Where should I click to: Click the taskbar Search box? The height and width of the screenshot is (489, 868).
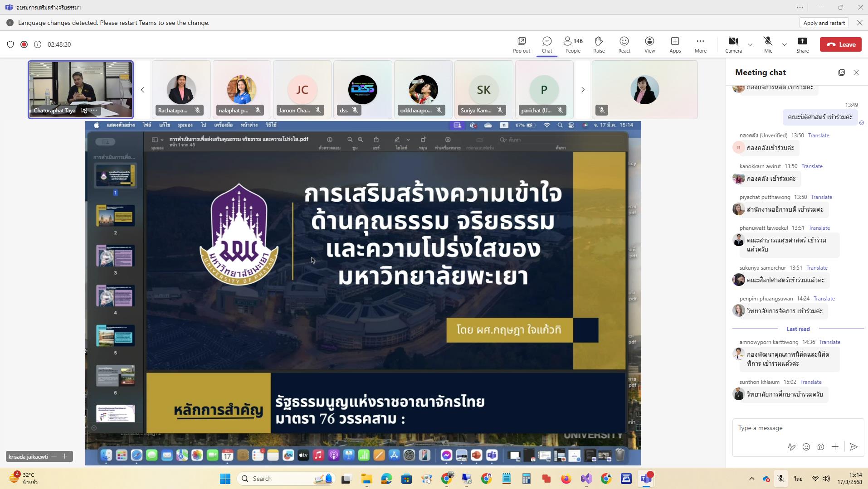[x=287, y=479]
